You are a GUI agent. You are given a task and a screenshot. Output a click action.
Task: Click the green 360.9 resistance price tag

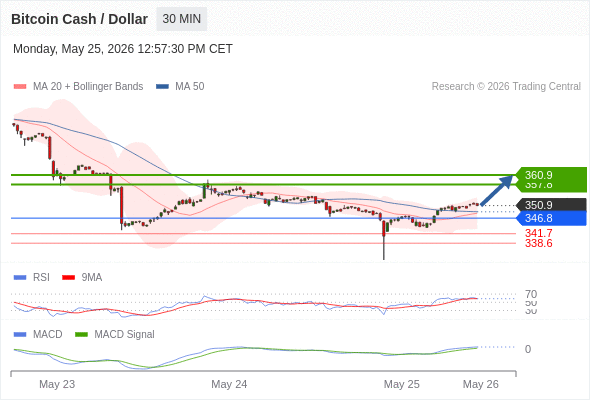[551, 175]
